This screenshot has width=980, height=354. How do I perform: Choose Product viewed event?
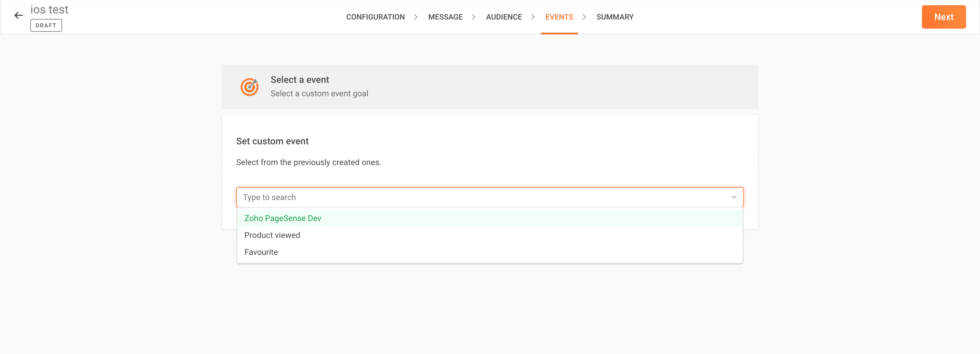[272, 235]
